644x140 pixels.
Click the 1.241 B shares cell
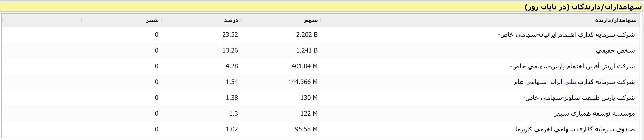tap(307, 51)
